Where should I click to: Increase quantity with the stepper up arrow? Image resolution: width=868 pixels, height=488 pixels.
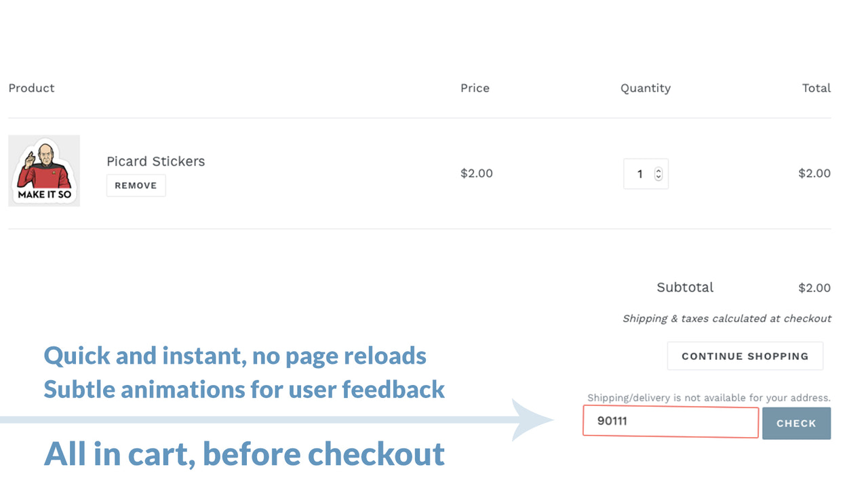tap(657, 169)
